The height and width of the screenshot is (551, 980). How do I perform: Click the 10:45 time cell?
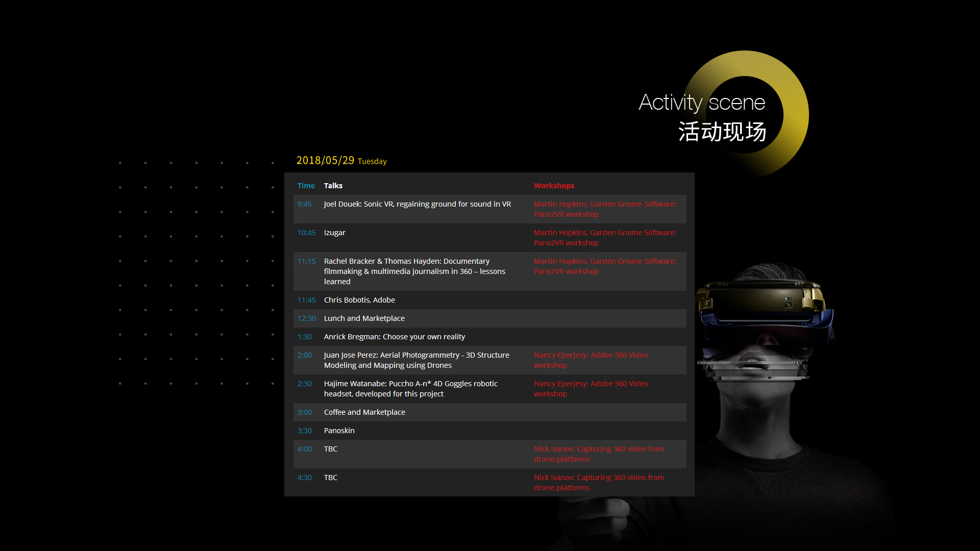click(x=307, y=233)
